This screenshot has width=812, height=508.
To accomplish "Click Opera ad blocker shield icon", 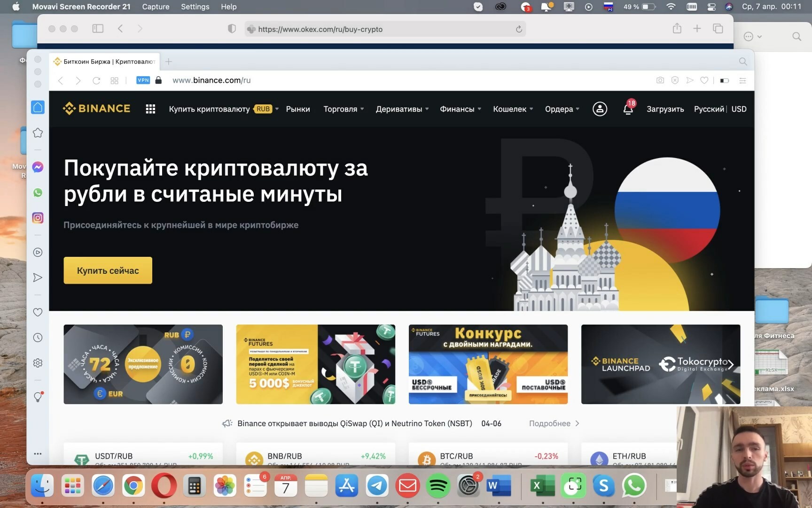I will tap(675, 80).
